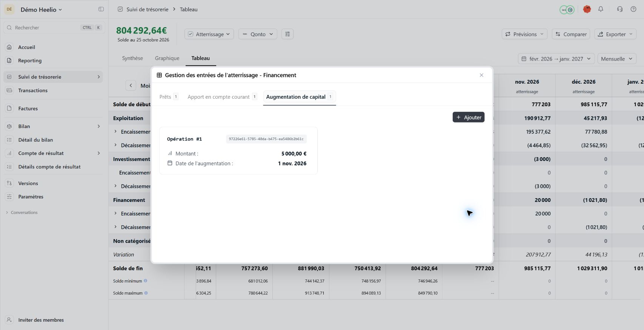
Task: Open Versions in the sidebar
Action: pyautogui.click(x=53, y=183)
